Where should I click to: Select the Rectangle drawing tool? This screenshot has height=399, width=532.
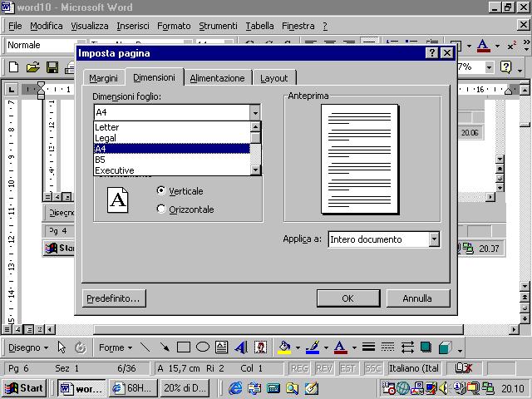point(184,347)
